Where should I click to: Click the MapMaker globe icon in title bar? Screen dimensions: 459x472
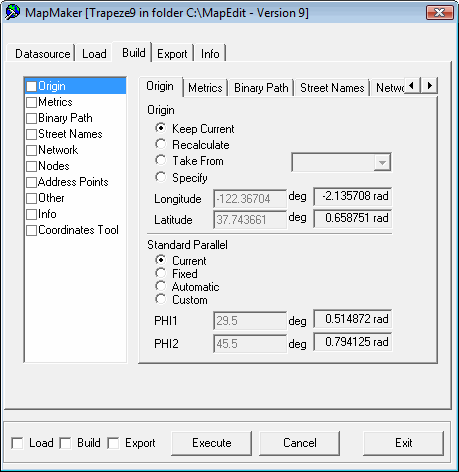13,12
